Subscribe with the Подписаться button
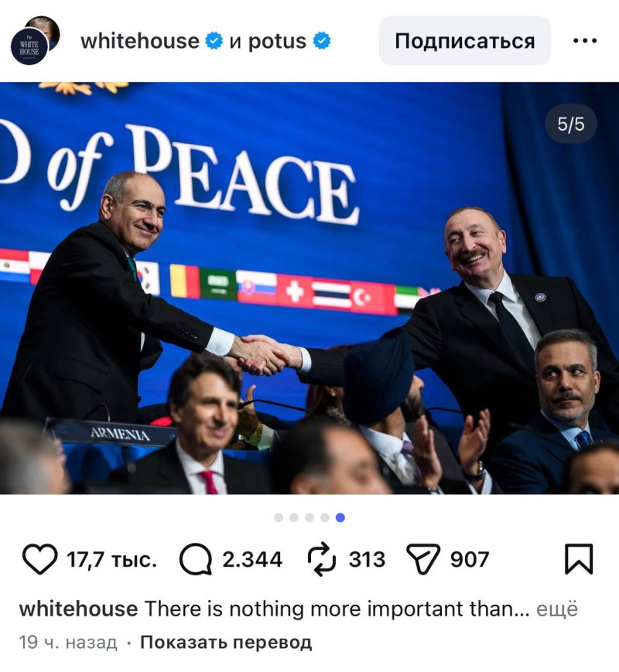This screenshot has width=619, height=672. coord(464,41)
